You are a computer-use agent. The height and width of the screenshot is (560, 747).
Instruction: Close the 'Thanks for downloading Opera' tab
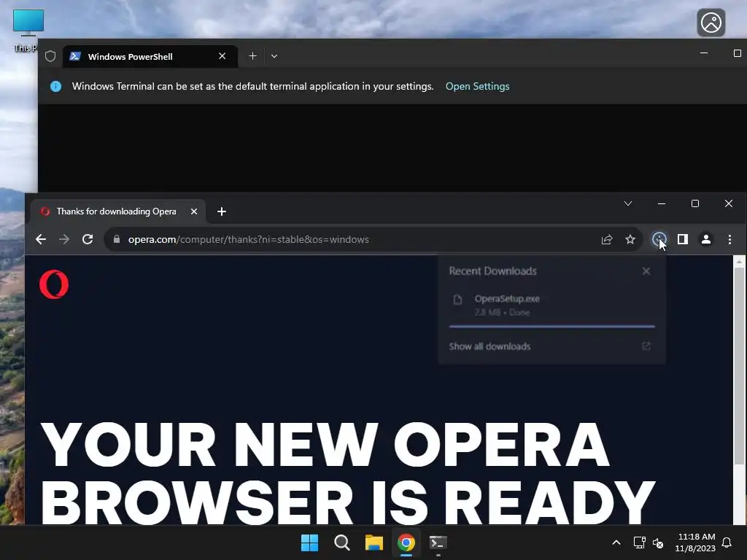point(194,211)
